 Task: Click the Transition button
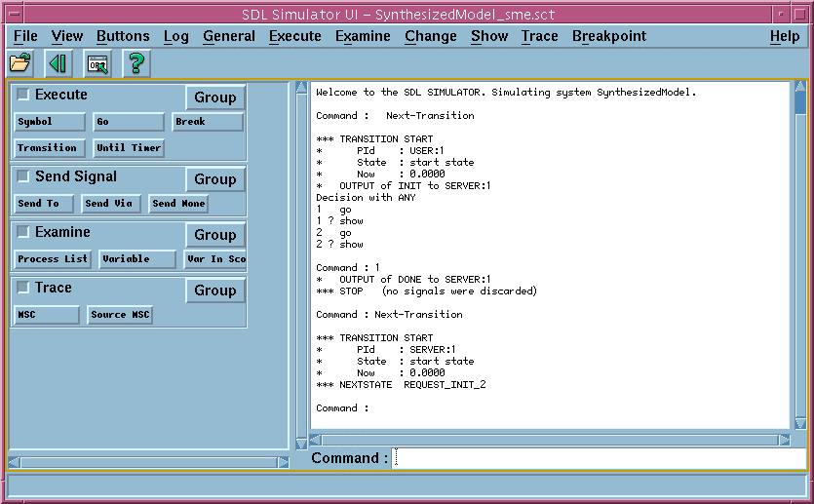pyautogui.click(x=50, y=148)
